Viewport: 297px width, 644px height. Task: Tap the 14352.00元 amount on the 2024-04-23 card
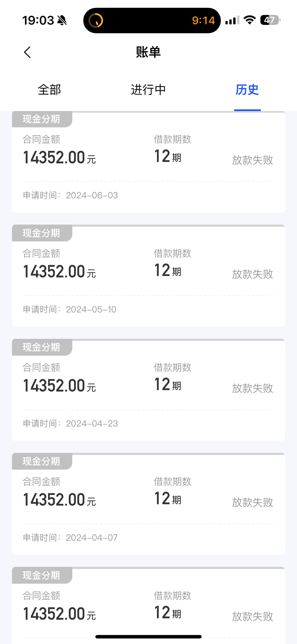(x=60, y=385)
